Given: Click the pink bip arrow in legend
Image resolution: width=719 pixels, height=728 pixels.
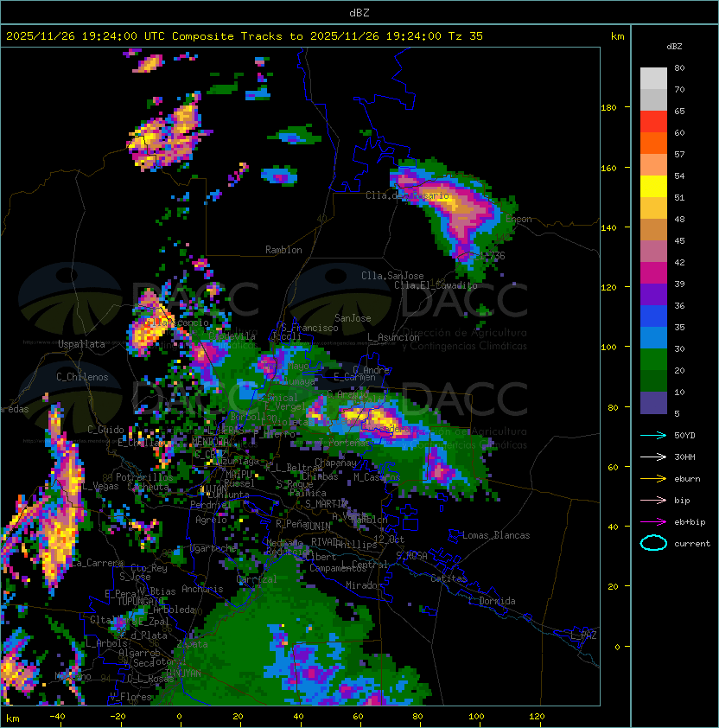Looking at the screenshot, I should (653, 501).
